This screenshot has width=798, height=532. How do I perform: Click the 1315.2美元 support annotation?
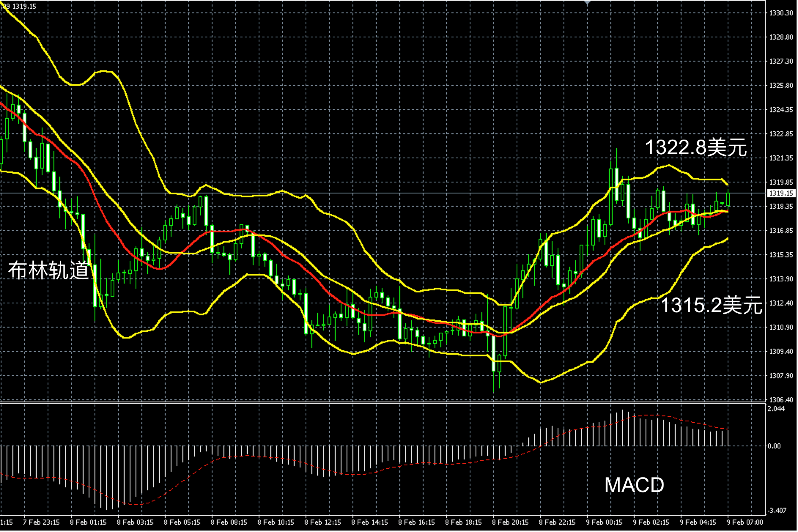[x=712, y=306]
